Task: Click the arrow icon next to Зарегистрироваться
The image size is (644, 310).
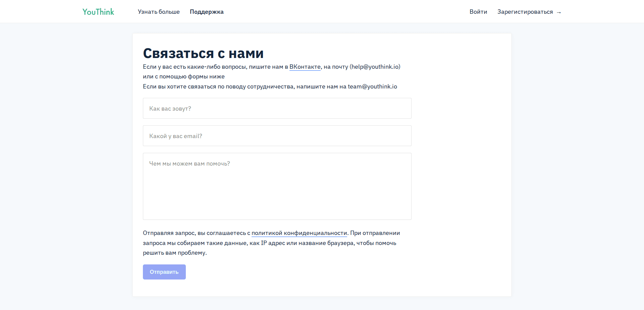Action: tap(559, 12)
